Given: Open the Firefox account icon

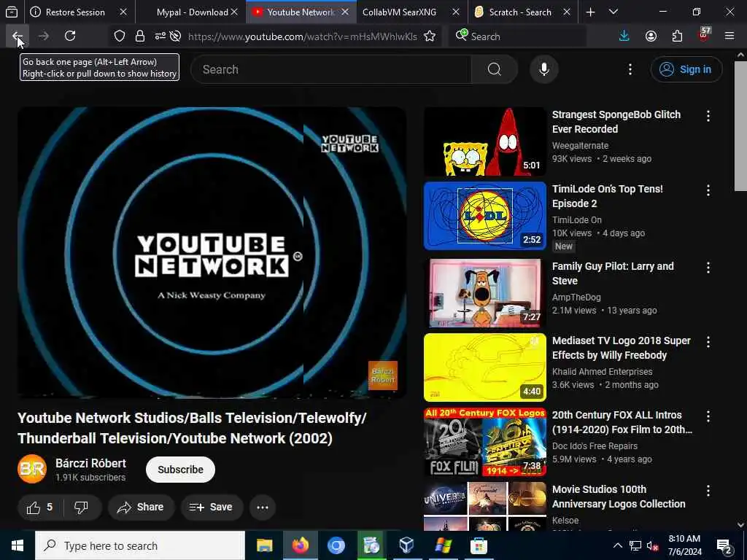Looking at the screenshot, I should [651, 36].
